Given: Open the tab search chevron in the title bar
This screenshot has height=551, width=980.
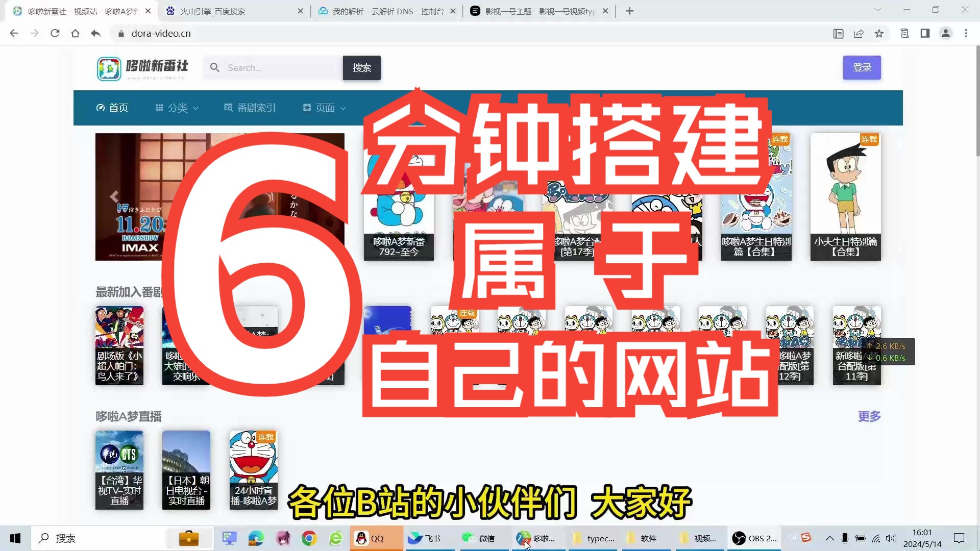Looking at the screenshot, I should (877, 10).
